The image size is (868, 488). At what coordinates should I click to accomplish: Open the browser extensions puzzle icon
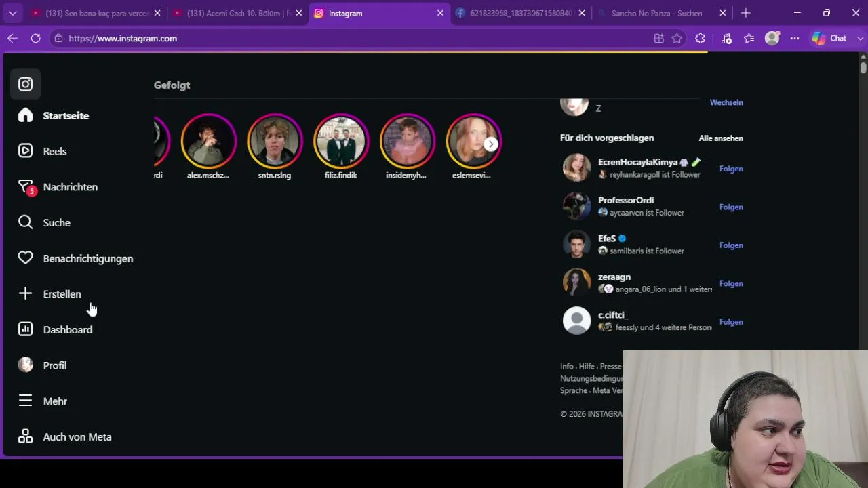coord(701,39)
